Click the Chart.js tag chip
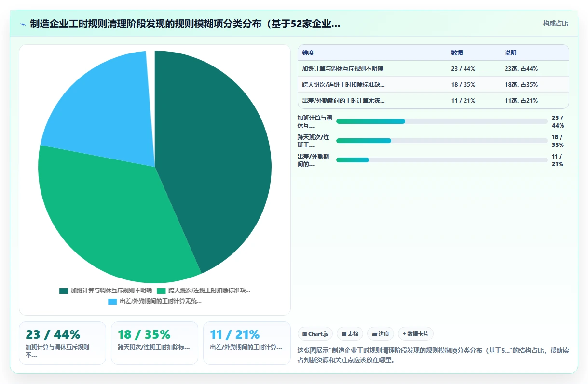The height and width of the screenshot is (384, 588). coord(315,334)
